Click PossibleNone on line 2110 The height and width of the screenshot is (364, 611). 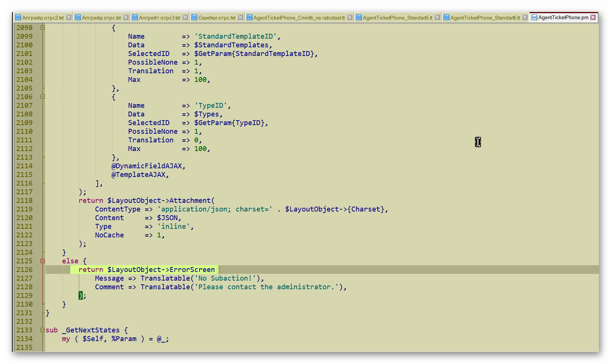(x=153, y=131)
